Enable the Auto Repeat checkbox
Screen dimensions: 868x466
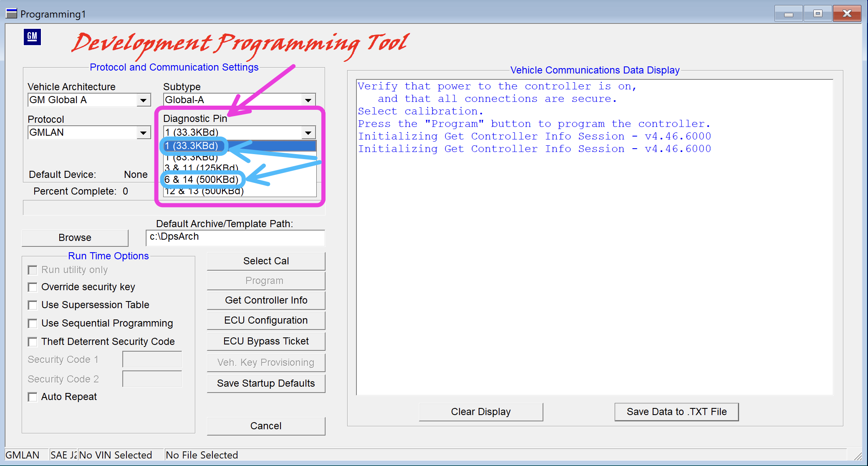tap(32, 397)
